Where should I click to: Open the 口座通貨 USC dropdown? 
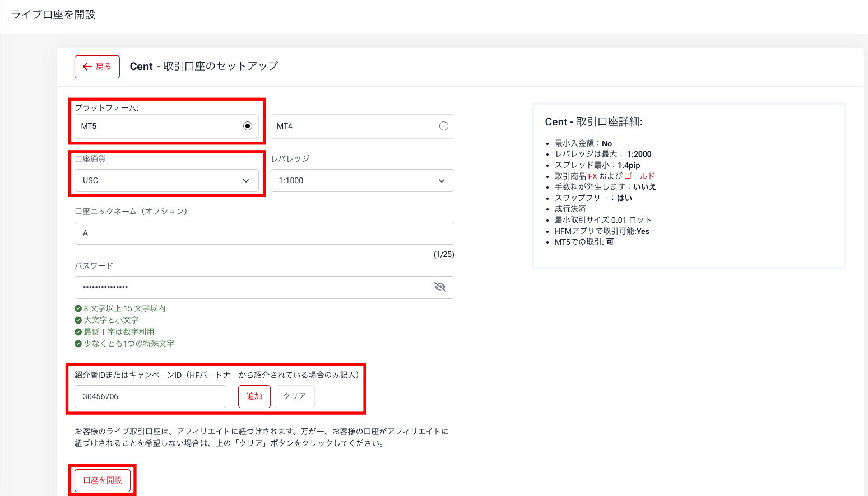tap(166, 181)
